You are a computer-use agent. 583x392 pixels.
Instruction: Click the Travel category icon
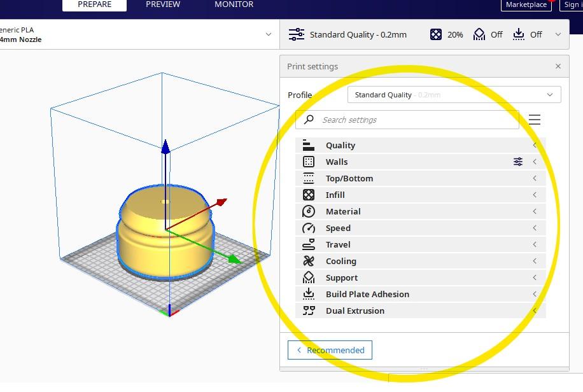pyautogui.click(x=309, y=244)
